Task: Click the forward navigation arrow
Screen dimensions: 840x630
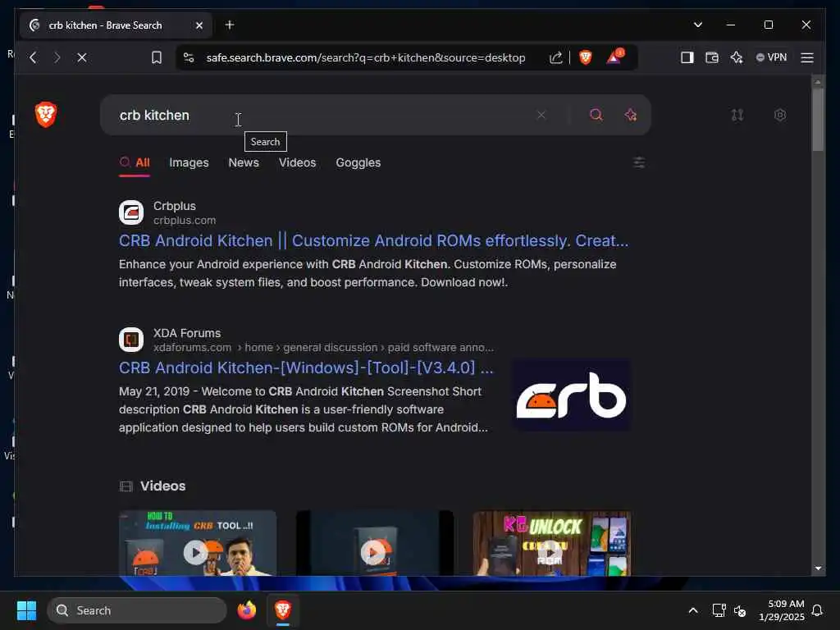Action: (57, 57)
